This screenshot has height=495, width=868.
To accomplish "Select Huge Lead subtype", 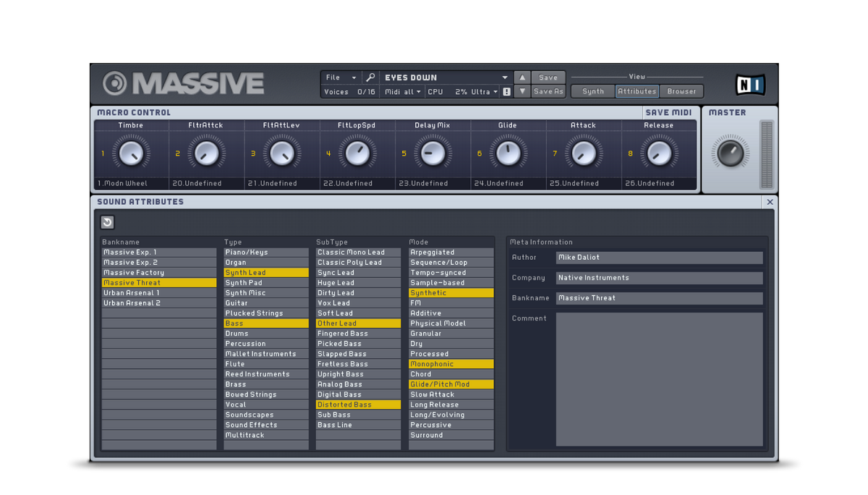I will [358, 283].
